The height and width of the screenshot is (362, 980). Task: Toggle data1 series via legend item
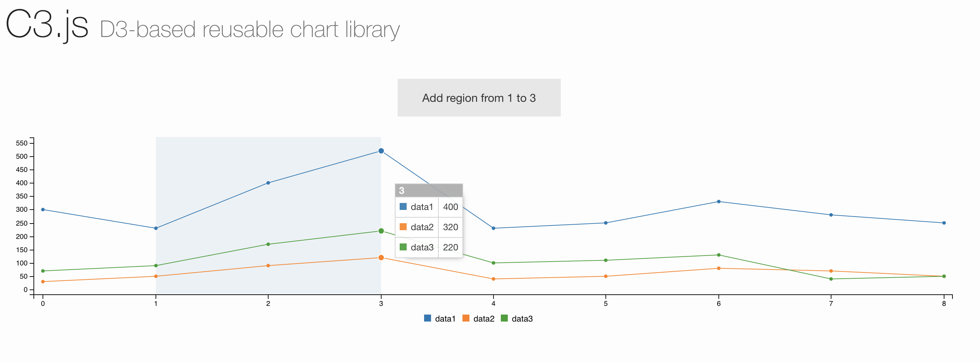tap(439, 319)
